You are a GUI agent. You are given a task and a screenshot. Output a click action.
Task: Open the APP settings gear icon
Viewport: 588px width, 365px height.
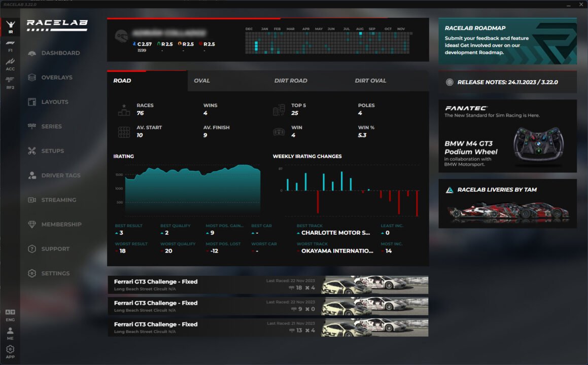[10, 352]
